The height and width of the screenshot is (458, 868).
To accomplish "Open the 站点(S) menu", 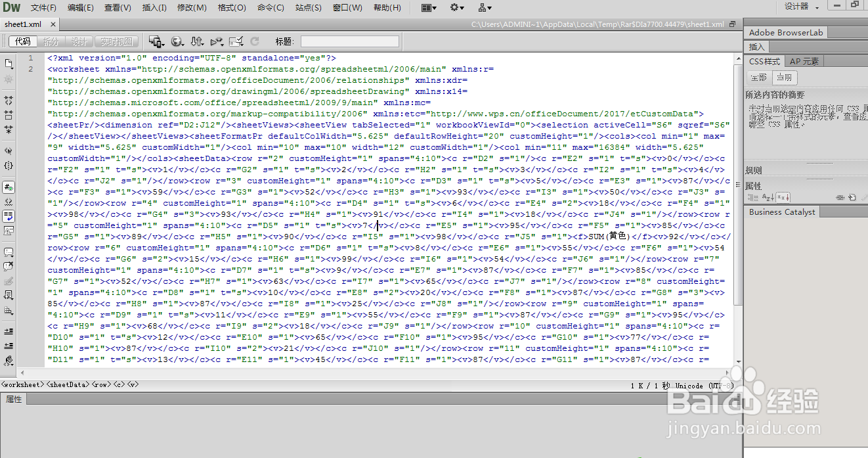I will [308, 8].
